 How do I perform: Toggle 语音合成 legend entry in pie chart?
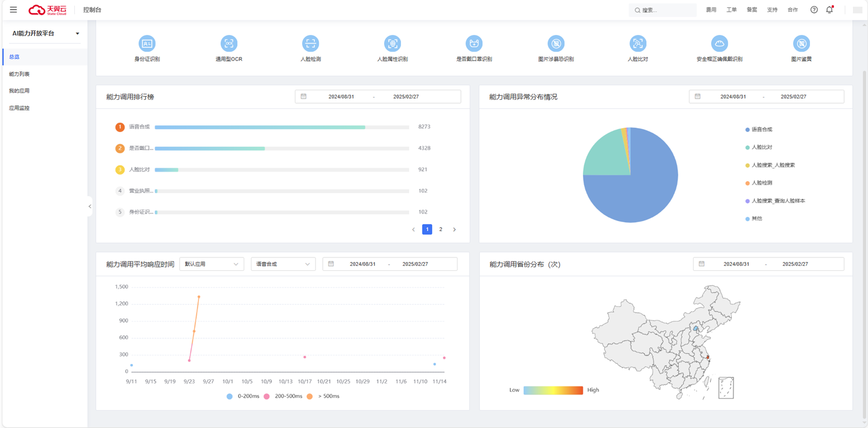(759, 129)
